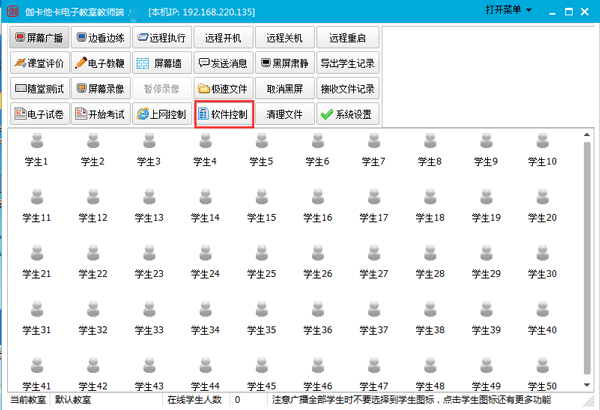
Task: Click 远程开机 remote power on
Action: point(223,37)
